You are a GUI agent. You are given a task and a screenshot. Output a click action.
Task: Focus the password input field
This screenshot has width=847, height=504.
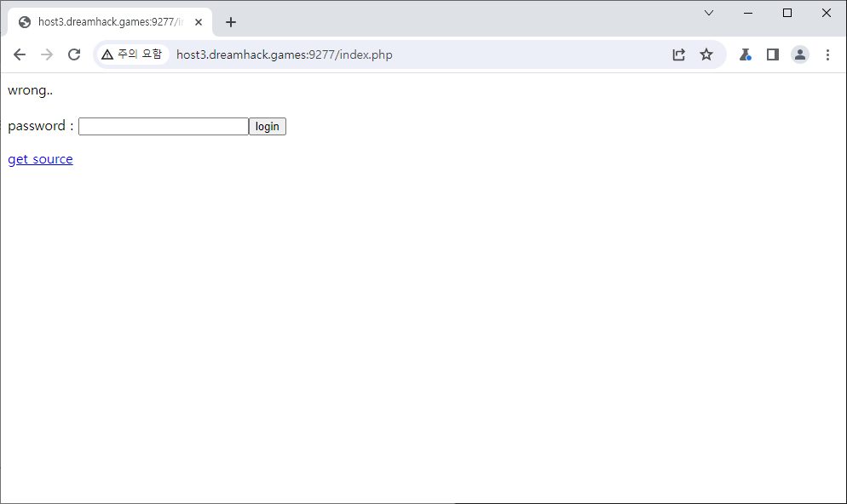click(x=163, y=127)
